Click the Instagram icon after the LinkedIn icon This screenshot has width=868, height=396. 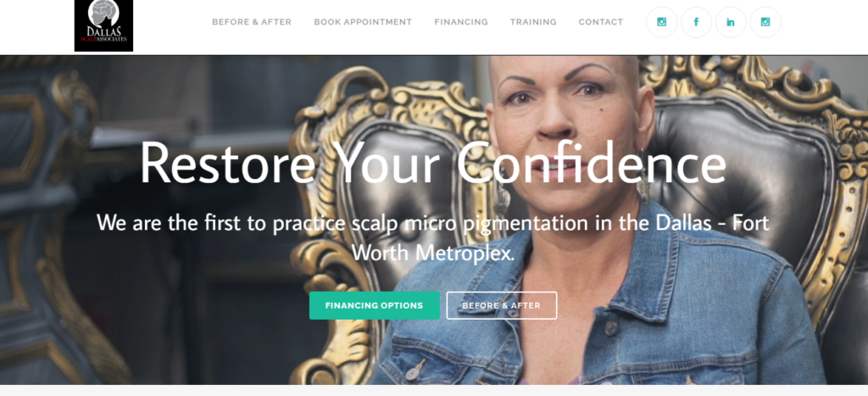point(765,22)
